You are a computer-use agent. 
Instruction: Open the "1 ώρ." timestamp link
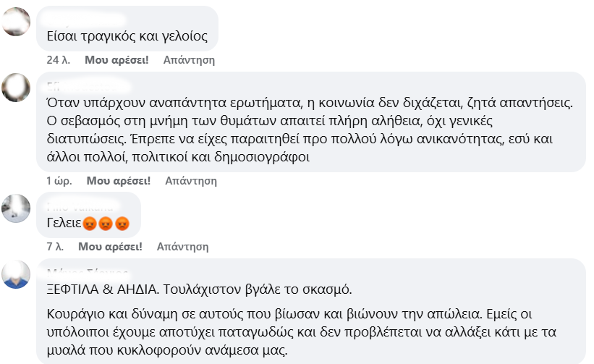coord(58,181)
